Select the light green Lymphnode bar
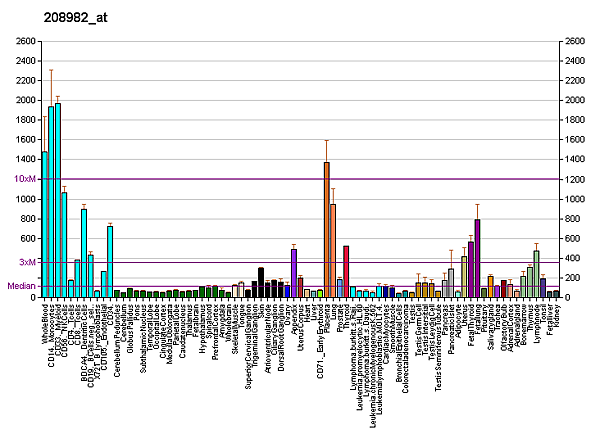 536,274
